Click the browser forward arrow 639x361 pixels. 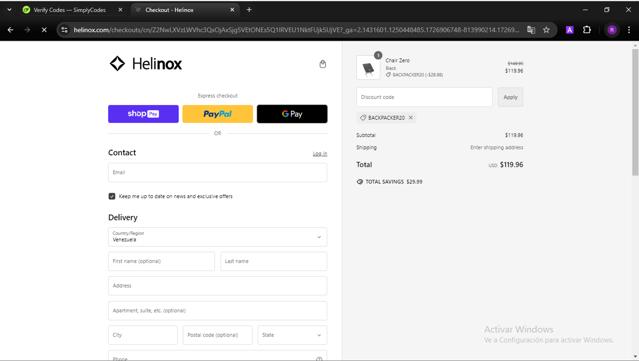27,30
